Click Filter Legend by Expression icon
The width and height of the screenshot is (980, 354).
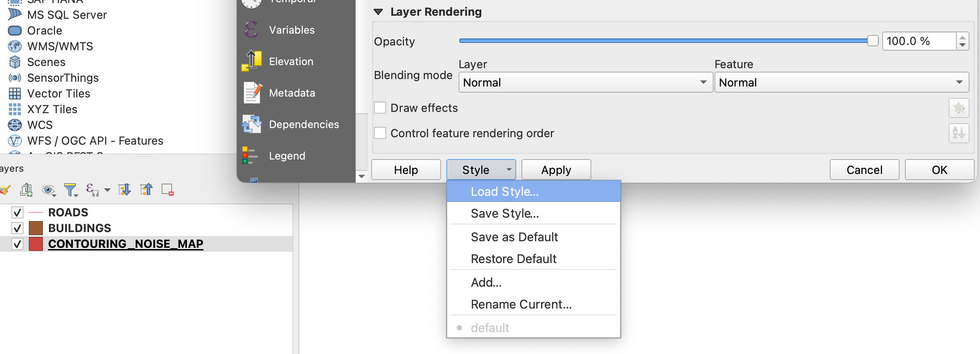(92, 190)
